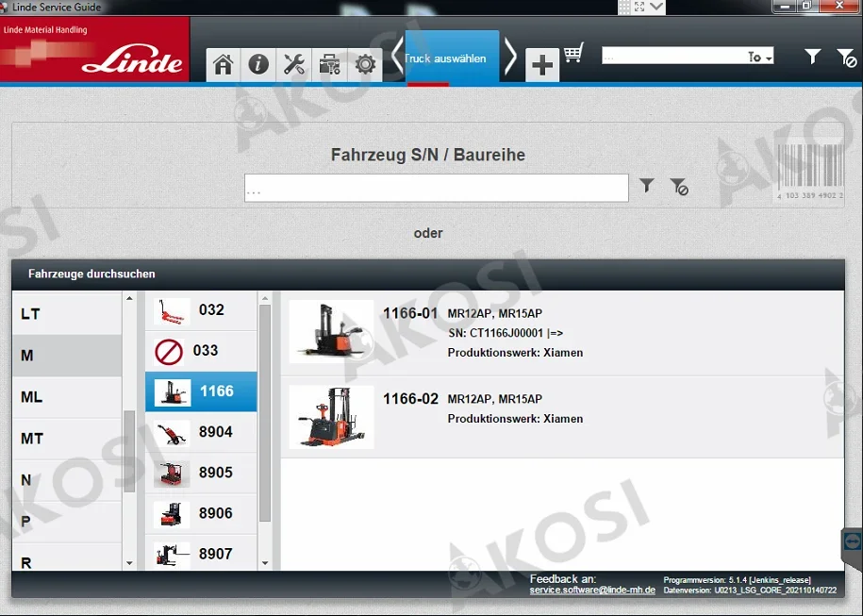Click the grid icon in title bar

point(624,7)
